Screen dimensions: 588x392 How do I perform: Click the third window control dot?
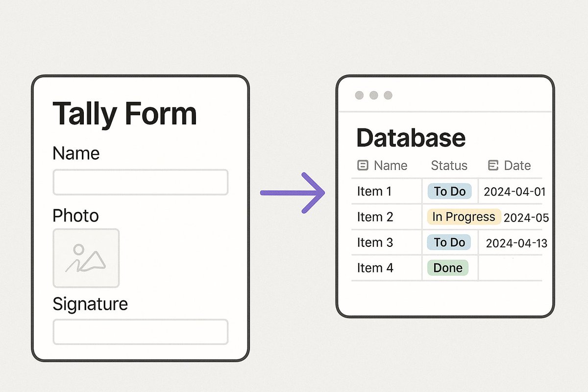388,95
